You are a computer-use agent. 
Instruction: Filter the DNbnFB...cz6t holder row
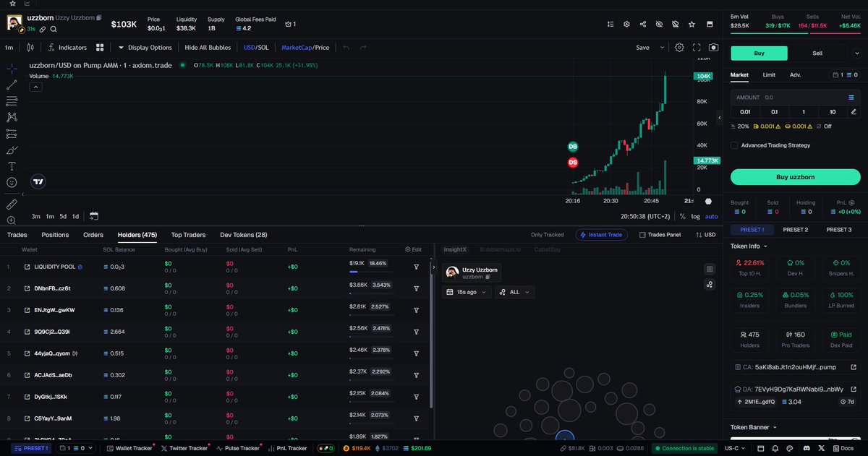[x=417, y=288]
